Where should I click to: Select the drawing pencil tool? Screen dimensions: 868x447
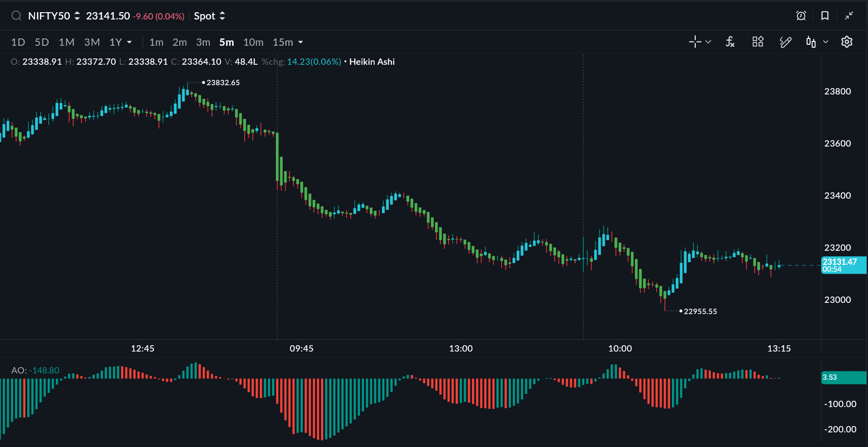pyautogui.click(x=785, y=42)
